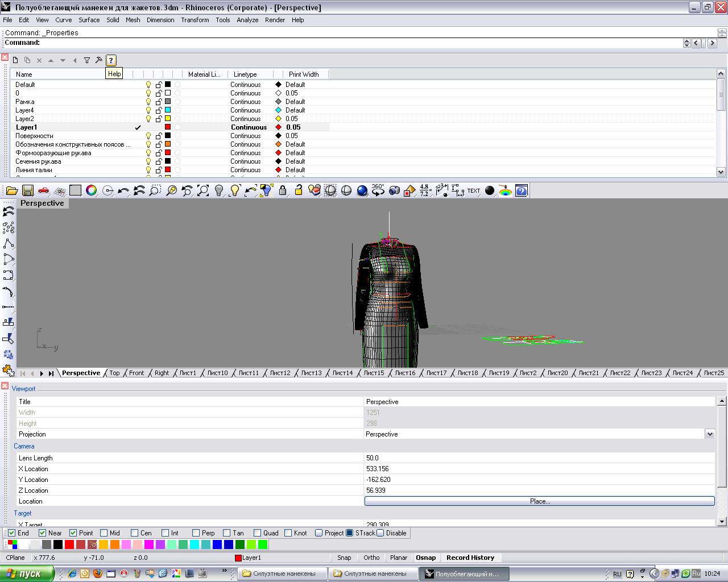Click the layer filter funnel icon
The width and height of the screenshot is (728, 582).
pyautogui.click(x=87, y=60)
